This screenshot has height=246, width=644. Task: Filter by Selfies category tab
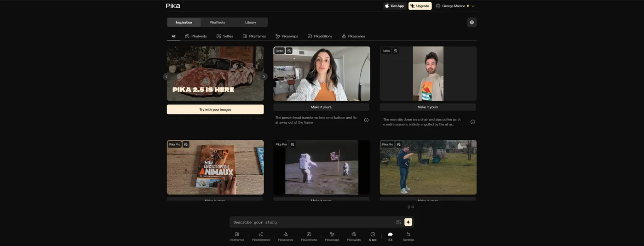tap(225, 36)
